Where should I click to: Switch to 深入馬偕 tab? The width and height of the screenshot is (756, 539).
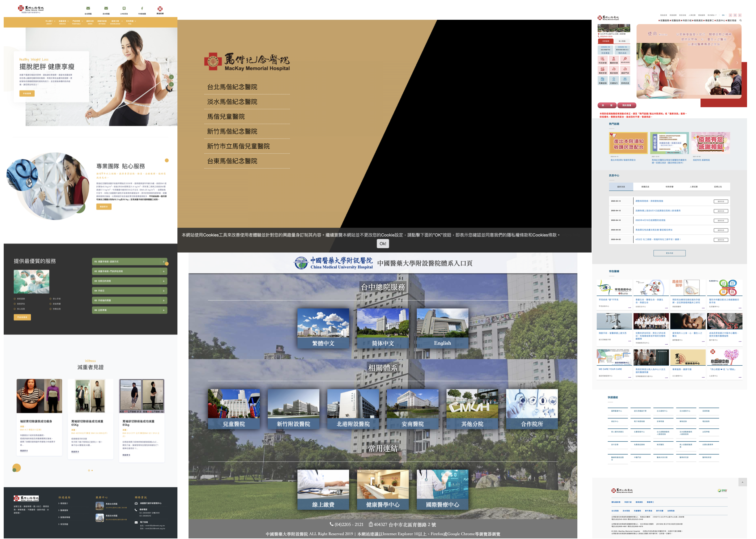pyautogui.click(x=622, y=41)
